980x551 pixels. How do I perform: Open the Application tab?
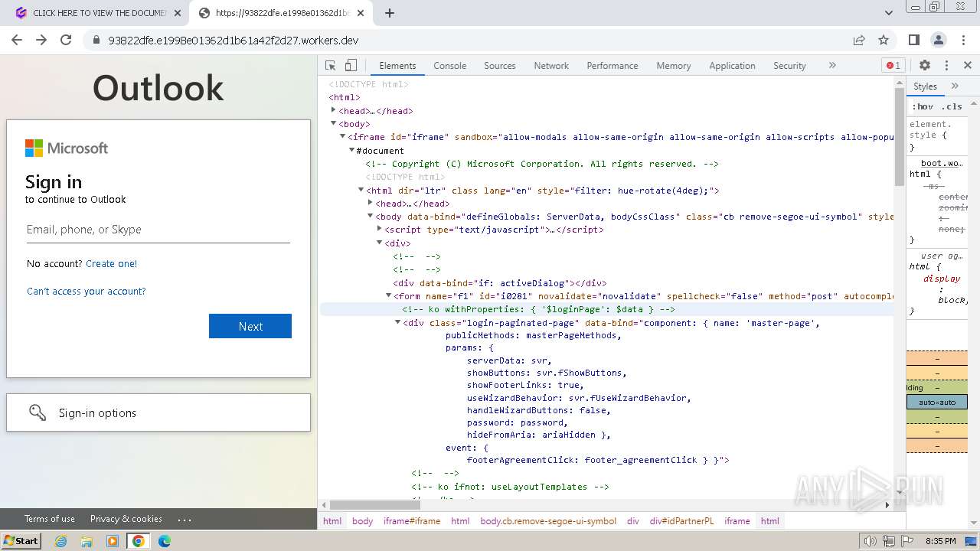[x=732, y=66]
